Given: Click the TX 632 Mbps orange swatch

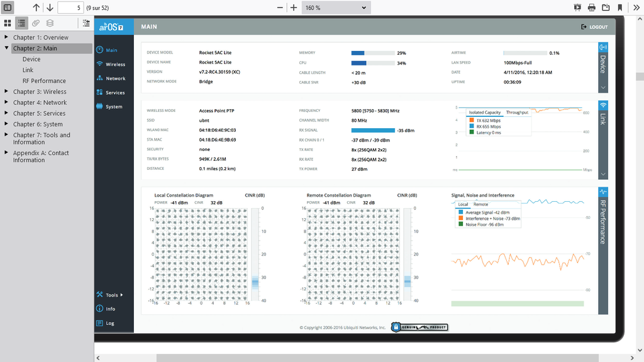Looking at the screenshot, I should pyautogui.click(x=472, y=120).
